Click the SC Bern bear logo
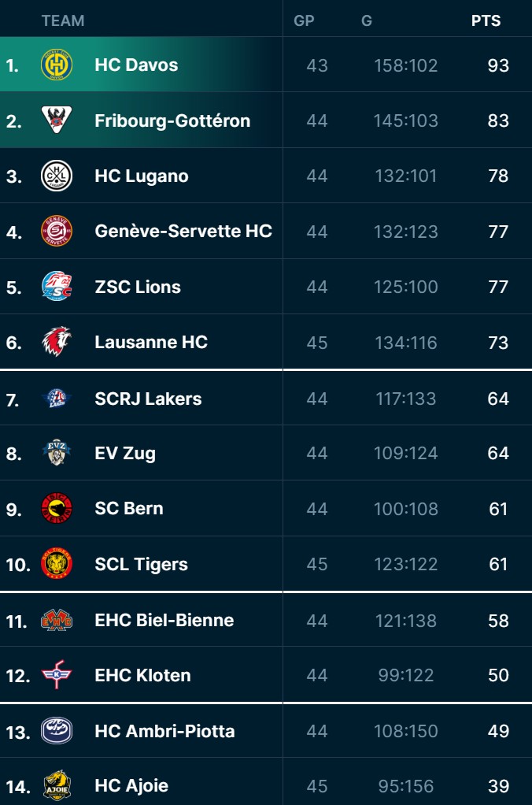Image resolution: width=532 pixels, height=805 pixels. click(x=57, y=509)
